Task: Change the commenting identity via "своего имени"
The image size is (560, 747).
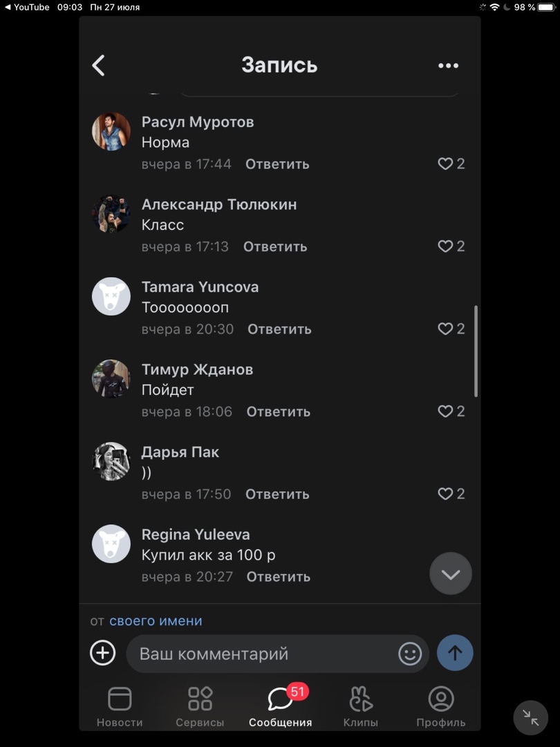Action: (x=156, y=621)
